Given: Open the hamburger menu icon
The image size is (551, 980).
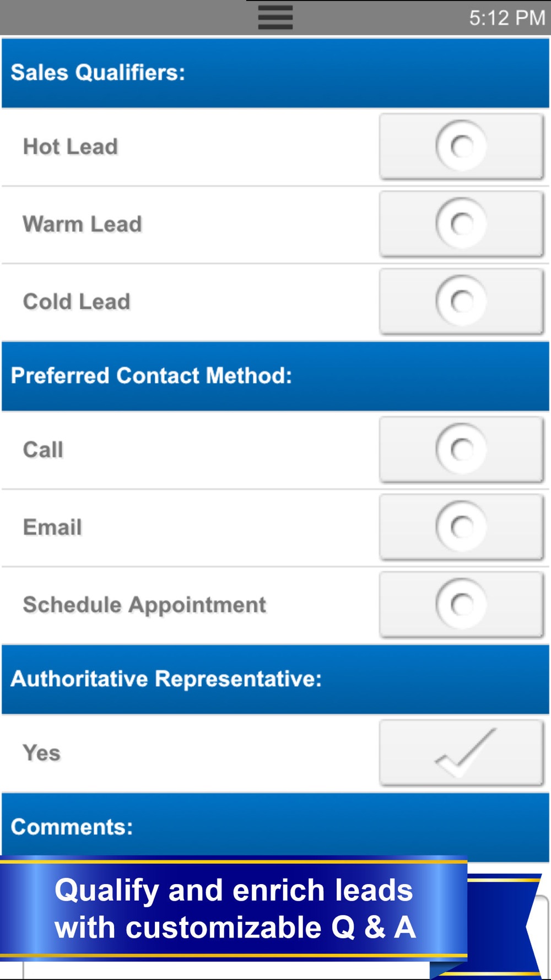Looking at the screenshot, I should pyautogui.click(x=275, y=18).
